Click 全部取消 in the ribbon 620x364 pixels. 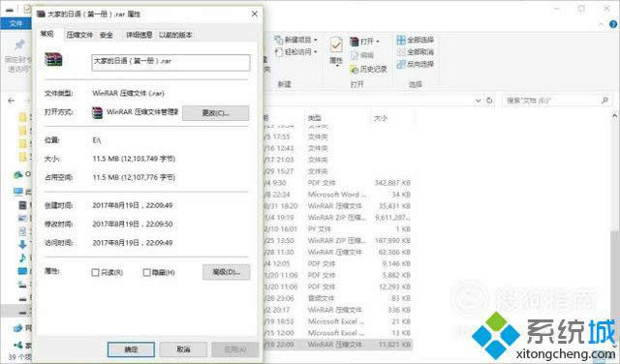point(416,51)
